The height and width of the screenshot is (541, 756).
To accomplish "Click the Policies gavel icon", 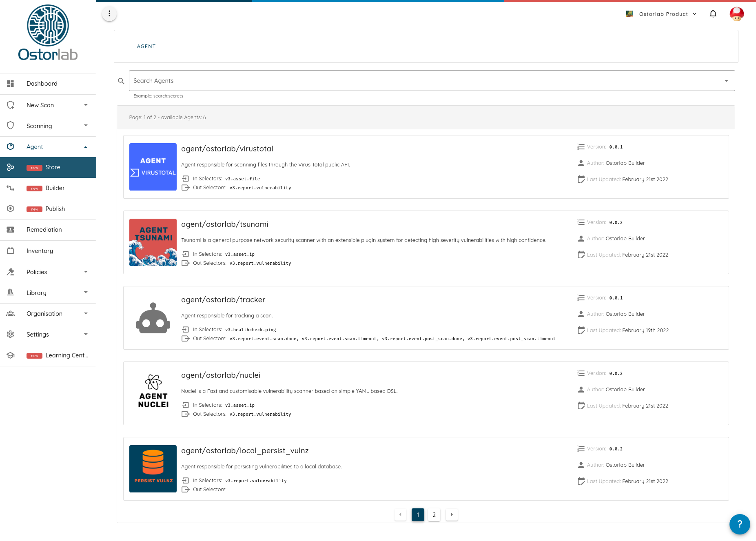I will point(11,272).
